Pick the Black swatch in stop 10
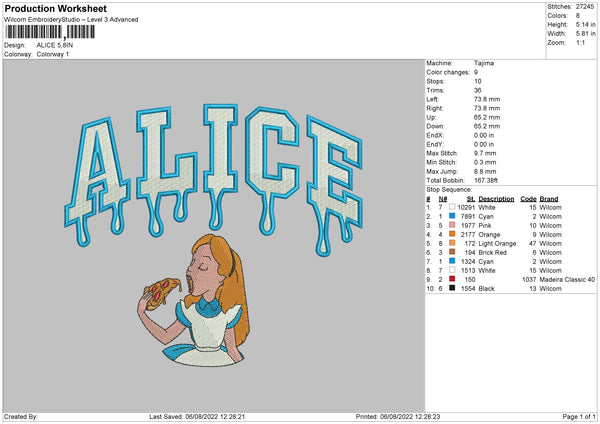600x424 pixels. (x=452, y=288)
